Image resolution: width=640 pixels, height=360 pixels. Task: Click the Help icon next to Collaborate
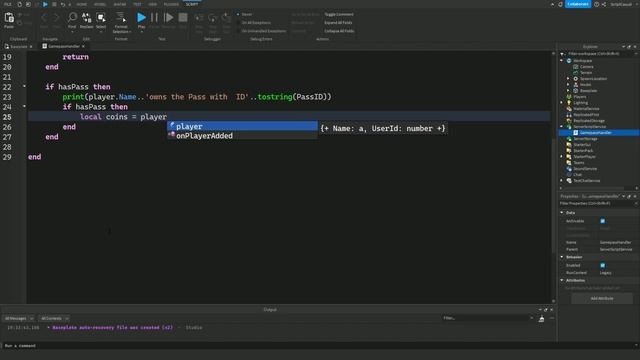(596, 4)
